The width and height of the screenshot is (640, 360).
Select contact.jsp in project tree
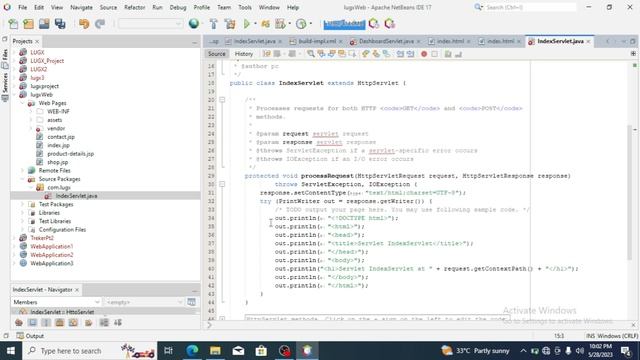click(x=60, y=137)
